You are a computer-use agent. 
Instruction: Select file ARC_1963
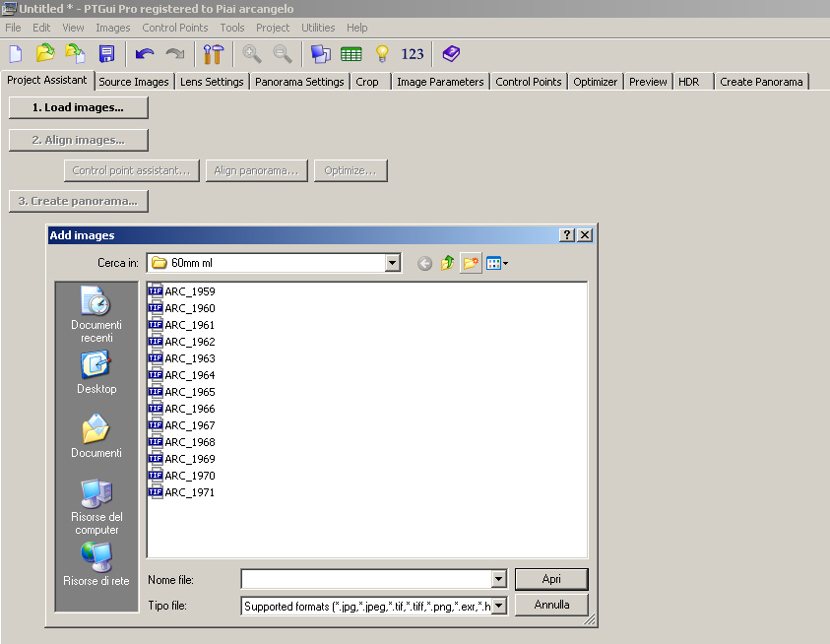182,358
